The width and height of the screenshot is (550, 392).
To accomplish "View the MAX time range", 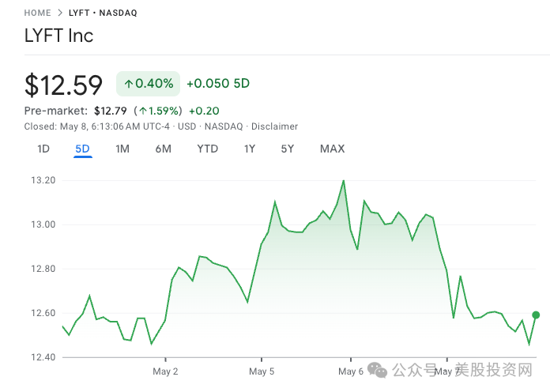I will [332, 149].
